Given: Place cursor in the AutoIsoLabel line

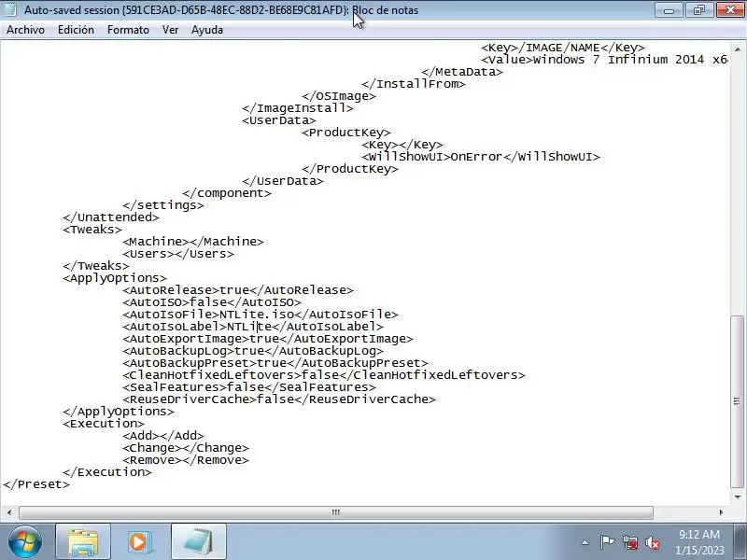Looking at the screenshot, I should [252, 327].
